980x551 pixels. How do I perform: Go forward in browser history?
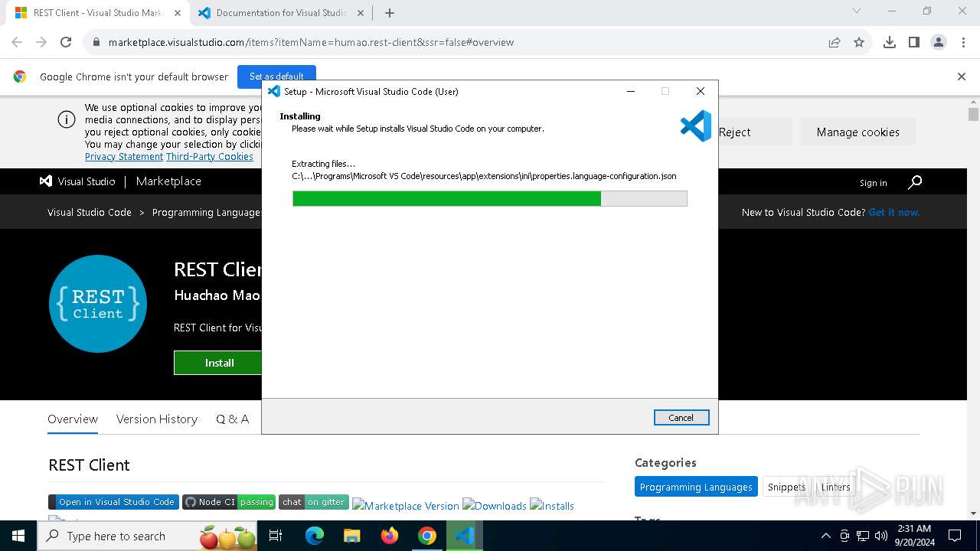tap(41, 42)
